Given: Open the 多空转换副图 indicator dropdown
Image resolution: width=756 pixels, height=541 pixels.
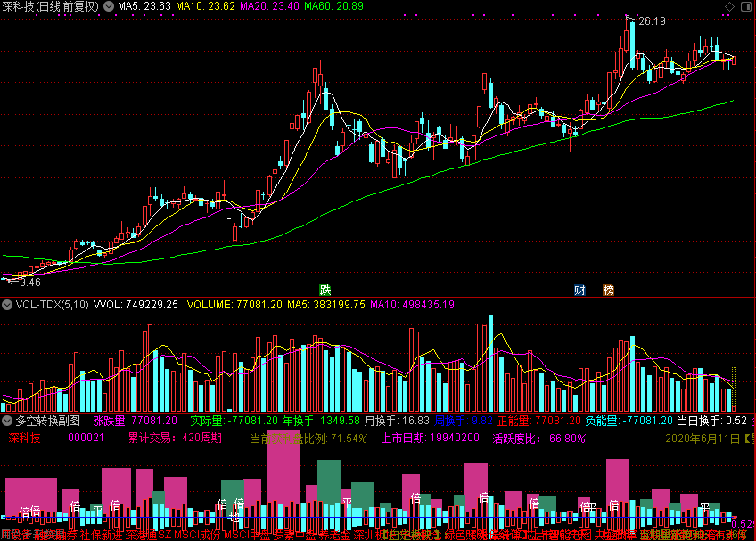Looking at the screenshot, I should pyautogui.click(x=7, y=421).
